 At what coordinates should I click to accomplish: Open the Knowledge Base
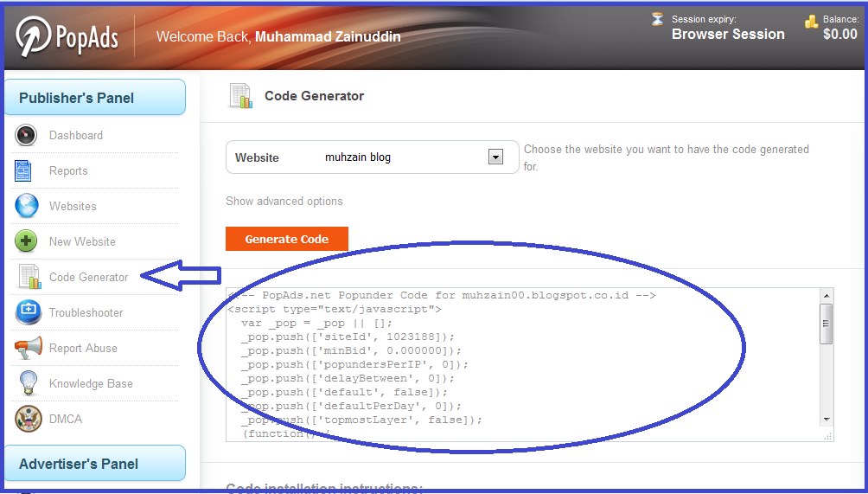coord(92,383)
